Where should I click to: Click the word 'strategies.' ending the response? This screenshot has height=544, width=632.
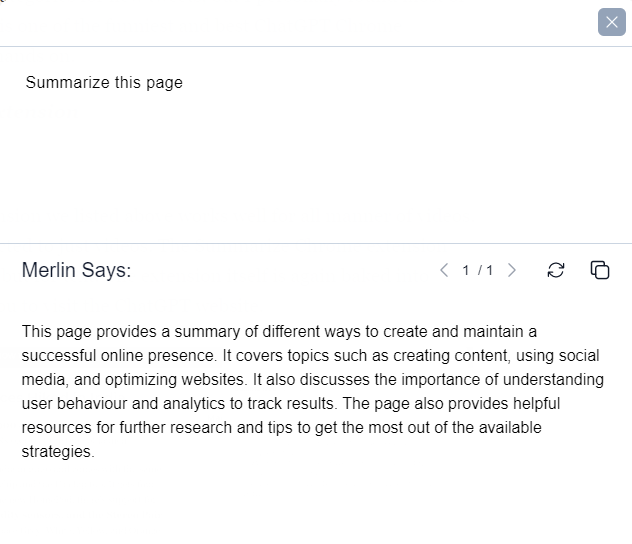tap(58, 452)
